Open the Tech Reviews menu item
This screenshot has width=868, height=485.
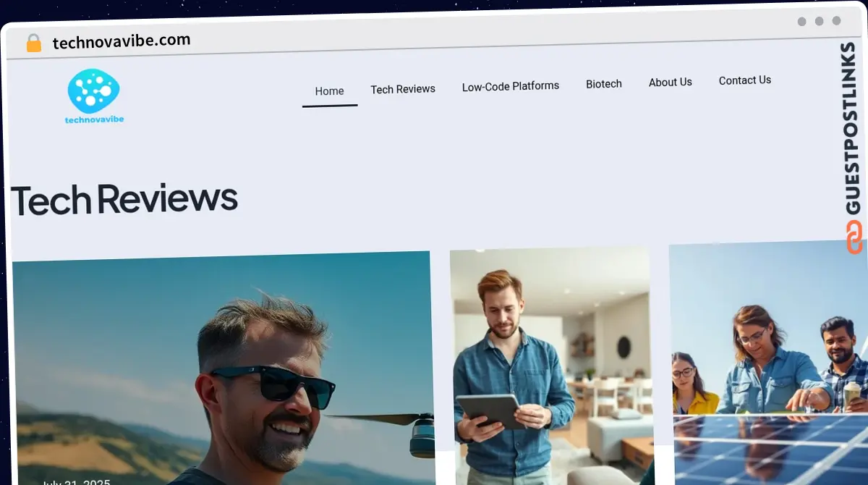click(403, 89)
